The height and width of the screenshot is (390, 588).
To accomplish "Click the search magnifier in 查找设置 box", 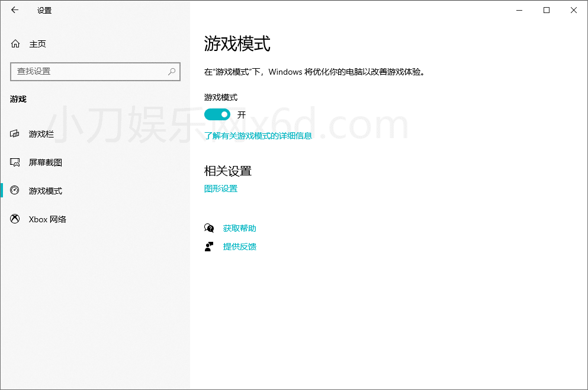I will [171, 71].
